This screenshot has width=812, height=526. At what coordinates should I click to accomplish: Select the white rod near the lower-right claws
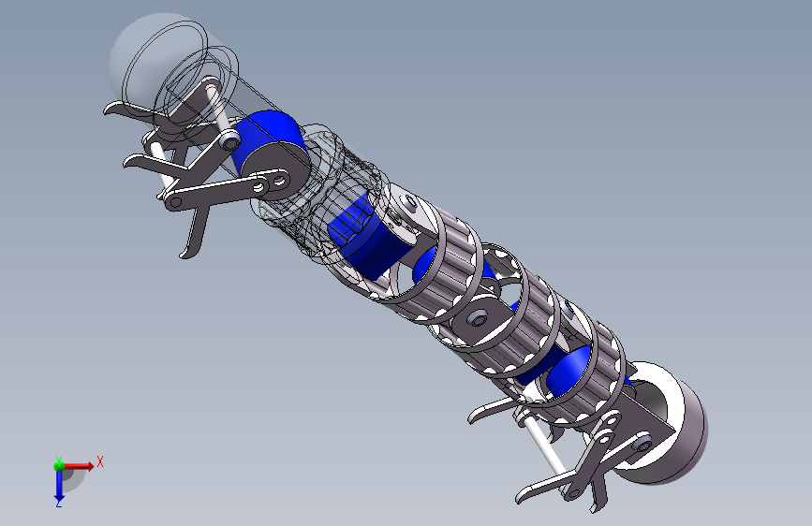[x=544, y=446]
